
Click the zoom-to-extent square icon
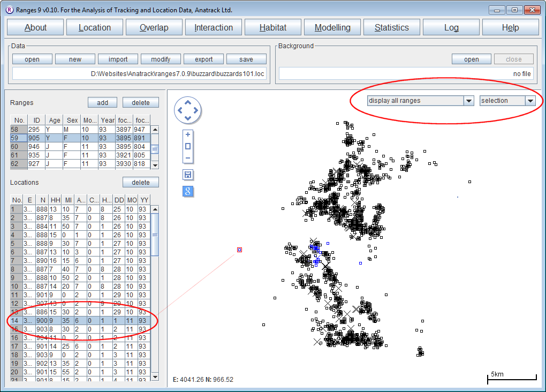[x=188, y=146]
